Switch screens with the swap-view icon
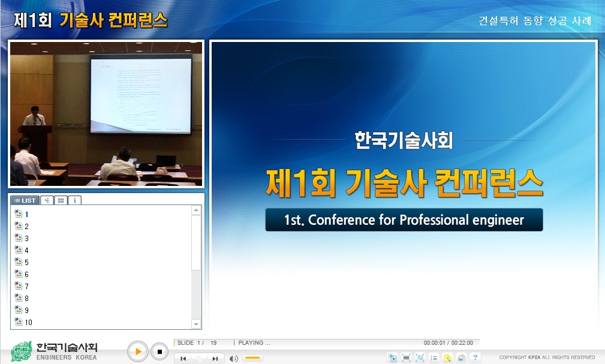This screenshot has width=605, height=364. [x=393, y=357]
